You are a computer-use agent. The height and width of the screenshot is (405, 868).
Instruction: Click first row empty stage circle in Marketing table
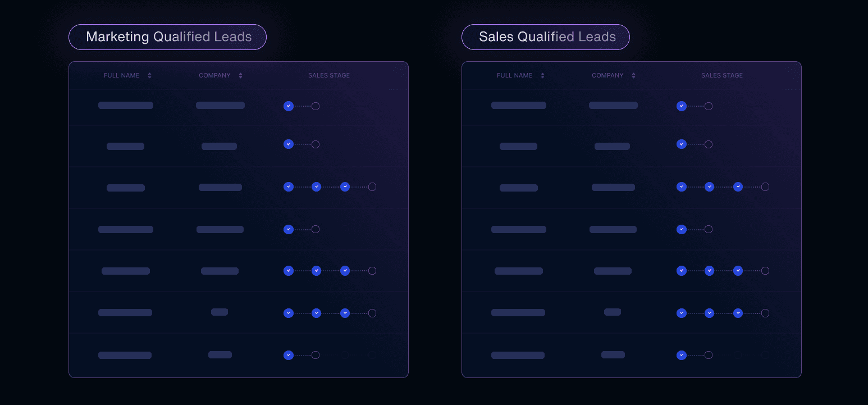click(x=316, y=106)
